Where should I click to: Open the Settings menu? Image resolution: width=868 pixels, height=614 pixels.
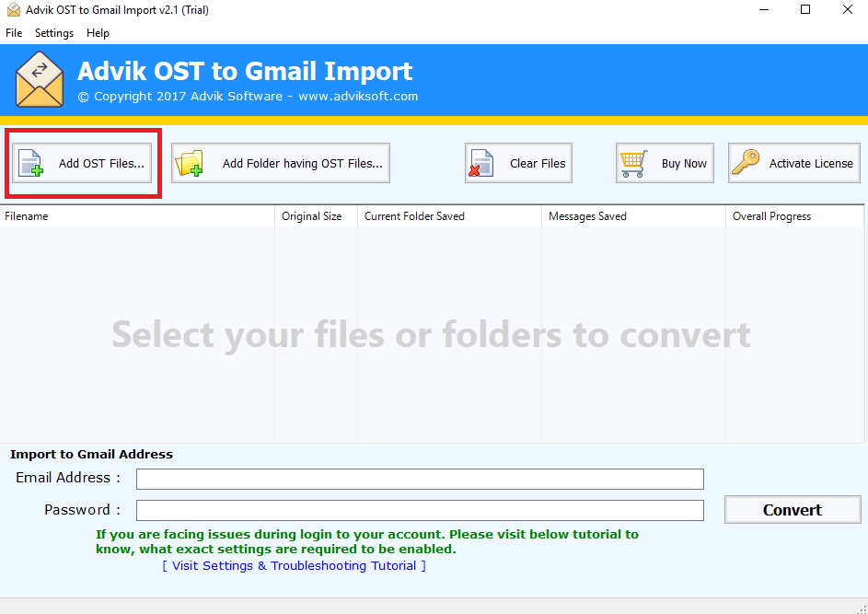point(54,33)
